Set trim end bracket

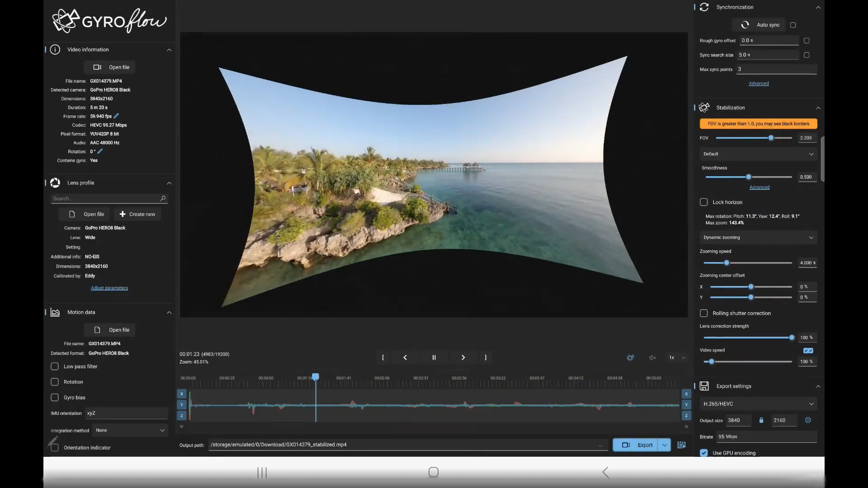486,357
